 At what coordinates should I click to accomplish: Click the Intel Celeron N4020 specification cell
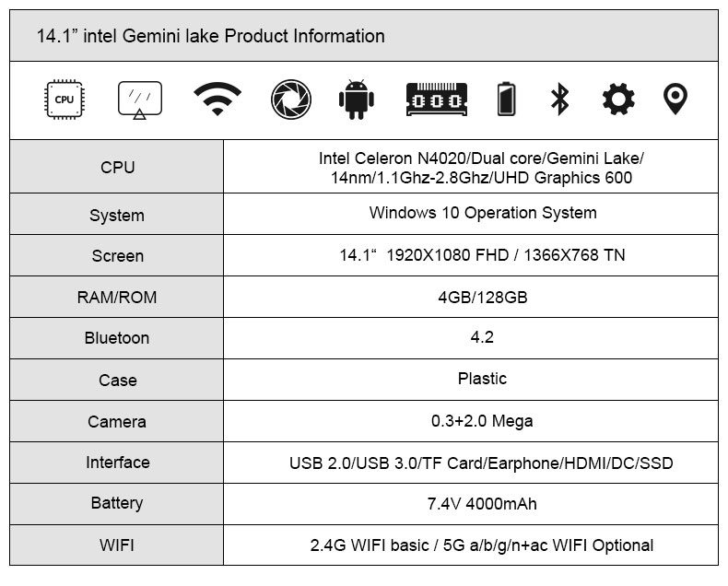(481, 168)
